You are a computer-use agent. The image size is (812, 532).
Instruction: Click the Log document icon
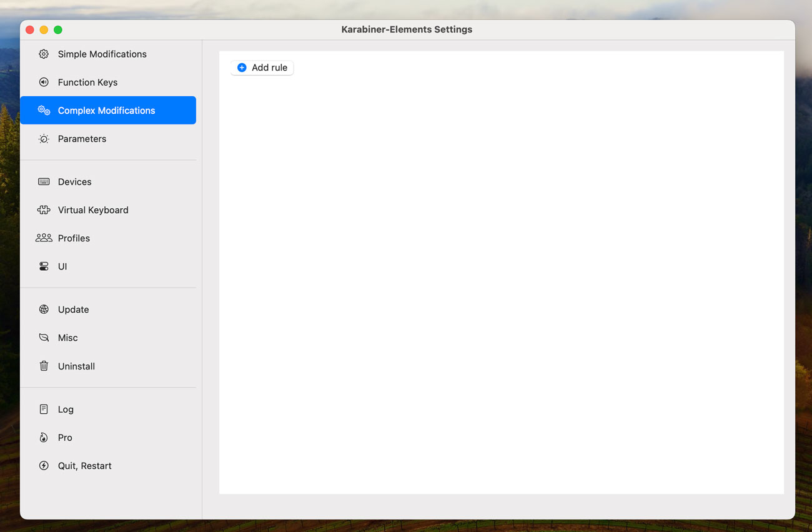(44, 409)
